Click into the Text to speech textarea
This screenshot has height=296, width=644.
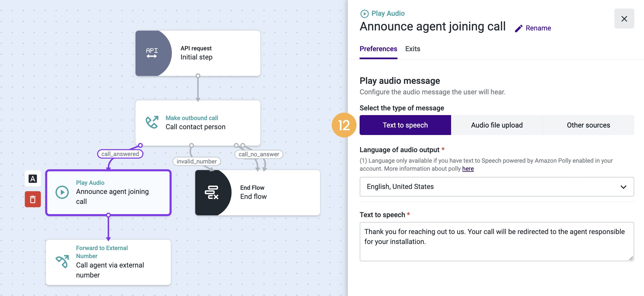click(x=497, y=242)
